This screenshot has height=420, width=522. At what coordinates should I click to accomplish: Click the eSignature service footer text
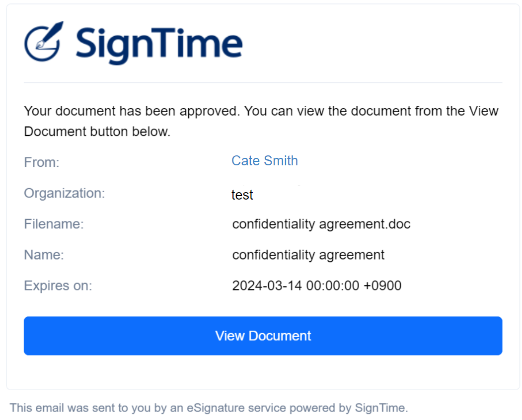click(x=209, y=408)
